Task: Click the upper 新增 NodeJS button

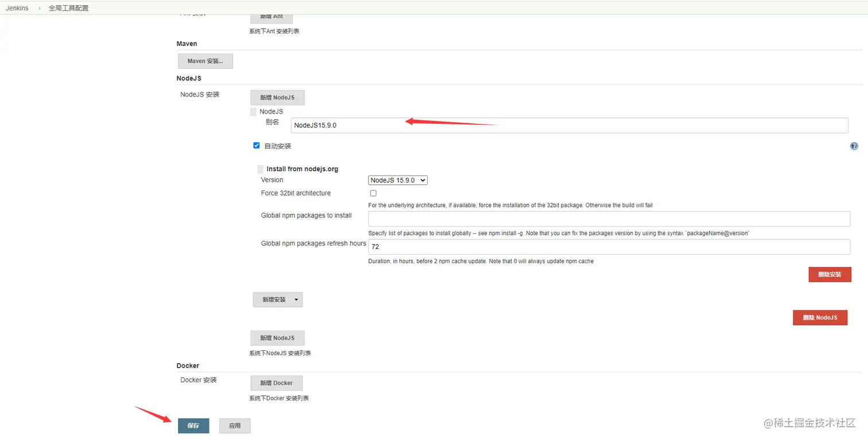Action: click(x=277, y=97)
